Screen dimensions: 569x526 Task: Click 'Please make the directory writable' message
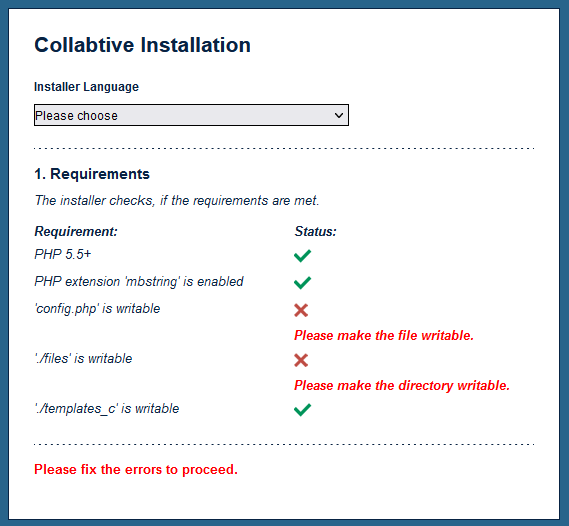402,385
